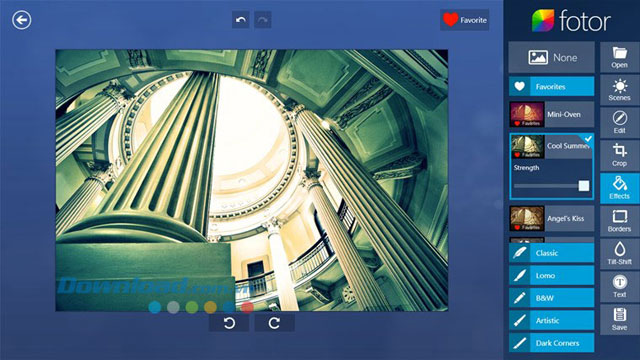640x360 pixels.
Task: Expand the Artistic effects category
Action: [551, 320]
